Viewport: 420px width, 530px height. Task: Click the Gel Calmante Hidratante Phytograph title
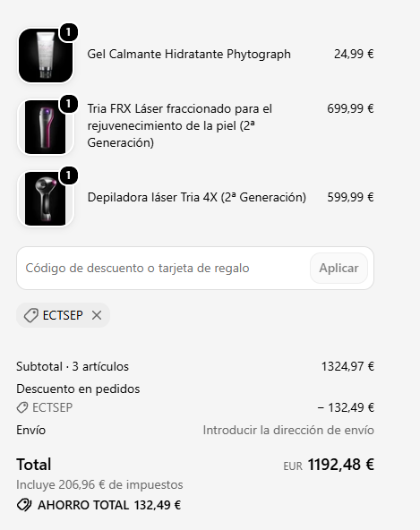coord(189,54)
